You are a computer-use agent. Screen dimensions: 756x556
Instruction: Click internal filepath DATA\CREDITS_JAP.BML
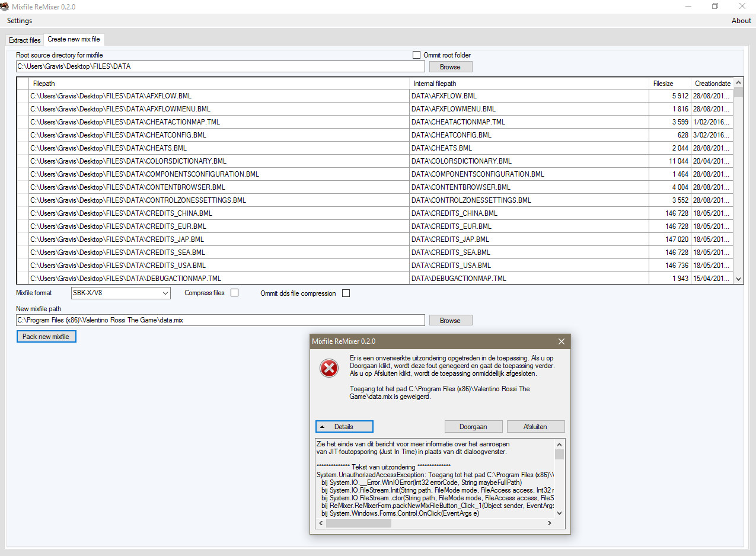pyautogui.click(x=529, y=239)
